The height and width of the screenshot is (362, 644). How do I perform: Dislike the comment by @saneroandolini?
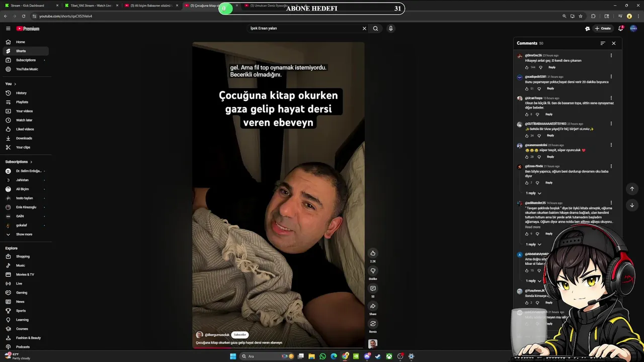[x=539, y=156]
